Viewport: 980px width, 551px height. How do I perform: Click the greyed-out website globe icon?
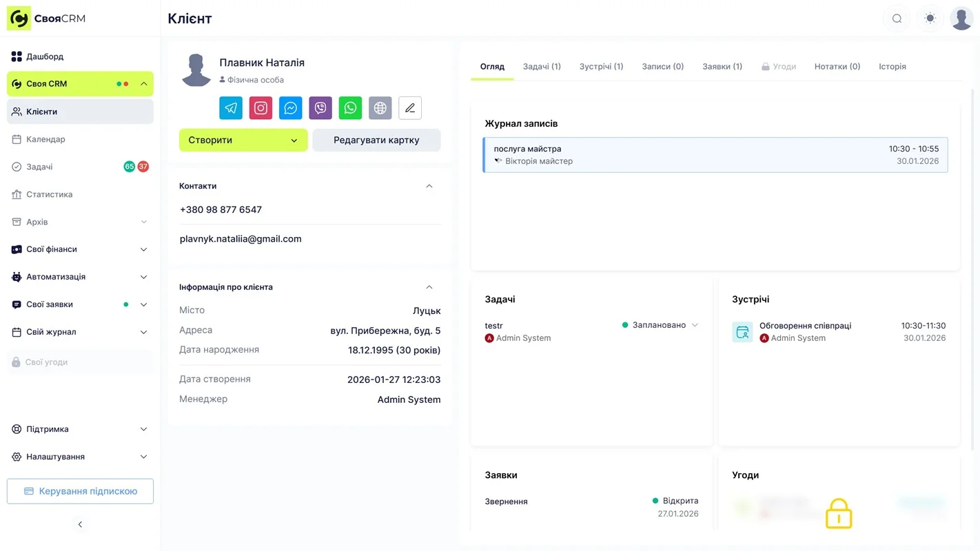[x=380, y=107]
